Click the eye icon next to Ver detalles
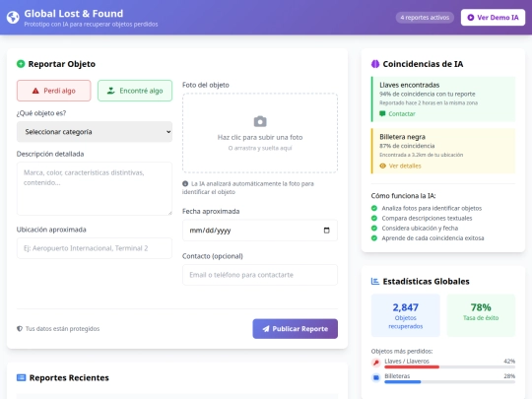Viewport: 532px width, 399px height. point(382,166)
